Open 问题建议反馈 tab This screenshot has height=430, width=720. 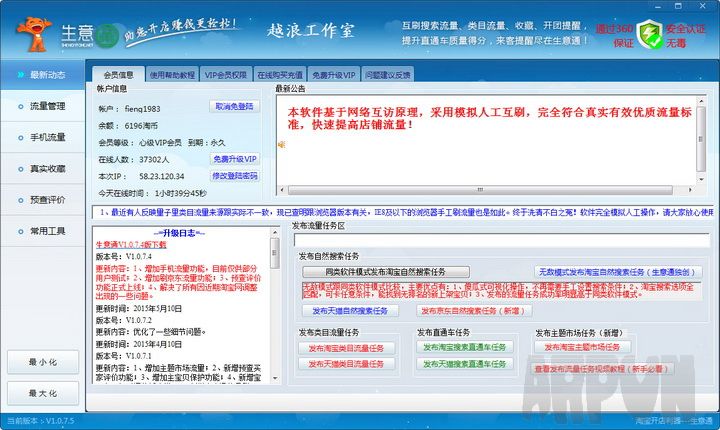pyautogui.click(x=388, y=75)
